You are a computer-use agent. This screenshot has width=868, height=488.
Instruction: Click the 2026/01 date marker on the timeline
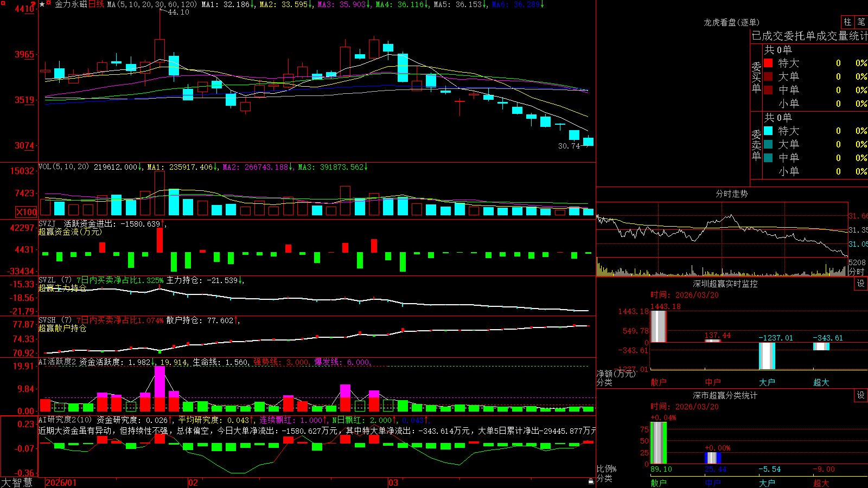coord(61,483)
